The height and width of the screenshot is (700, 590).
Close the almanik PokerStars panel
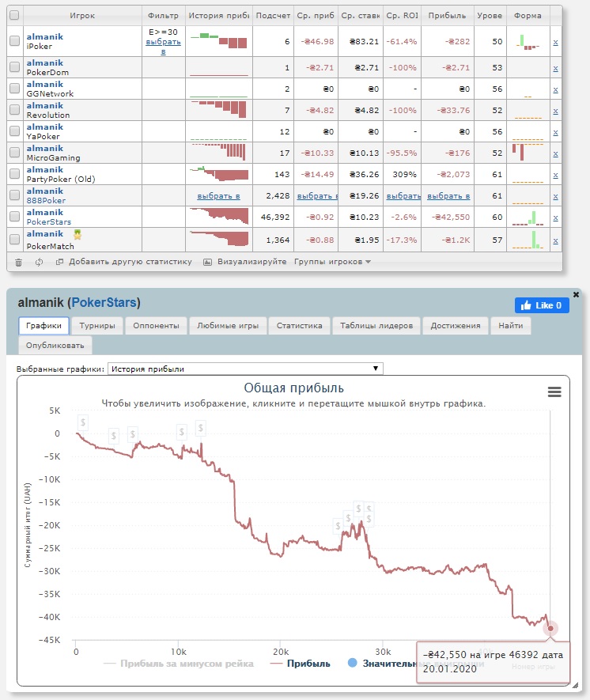pyautogui.click(x=576, y=295)
